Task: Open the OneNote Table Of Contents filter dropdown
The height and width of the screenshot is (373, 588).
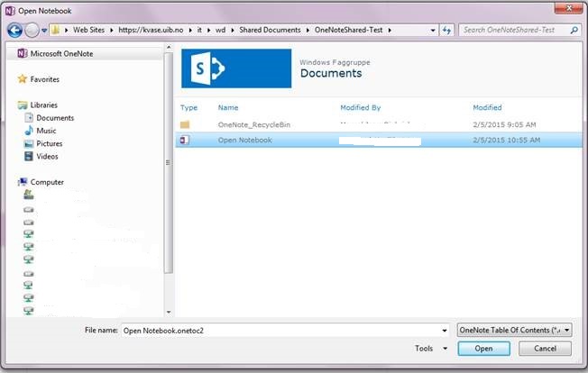Action: coord(515,331)
